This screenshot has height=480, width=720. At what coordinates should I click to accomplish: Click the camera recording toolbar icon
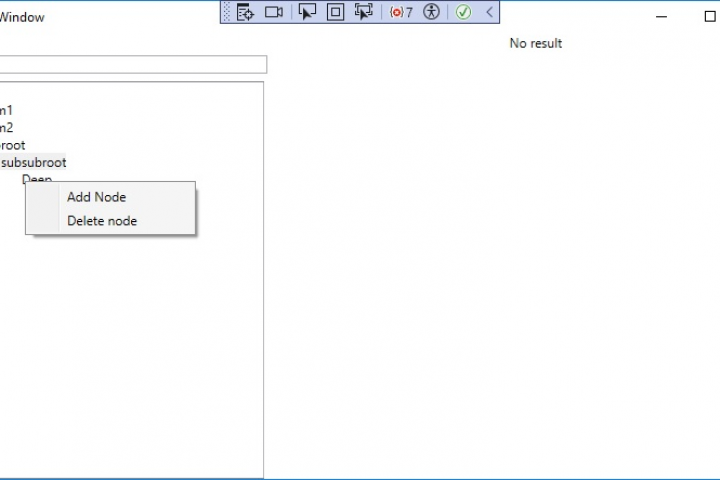274,12
